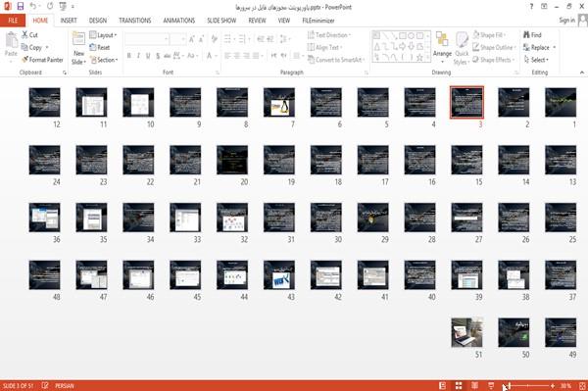The width and height of the screenshot is (588, 391).
Task: Adjust the zoom slider
Action: click(529, 386)
